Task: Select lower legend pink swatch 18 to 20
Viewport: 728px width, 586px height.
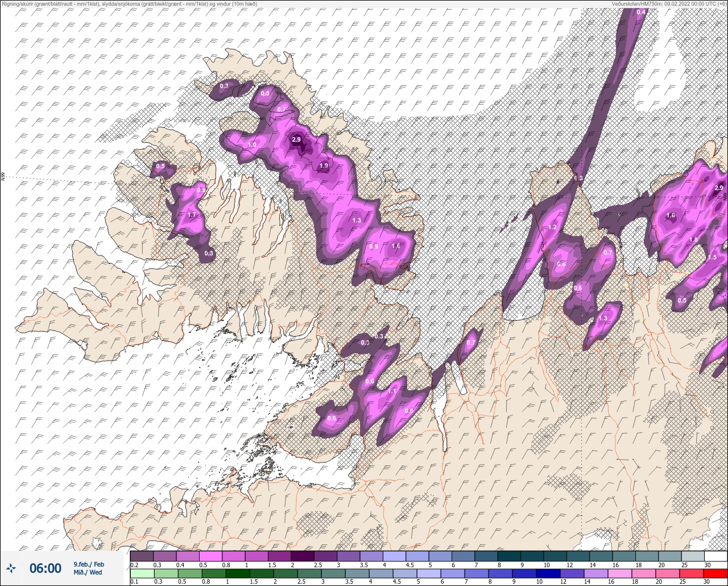Action: click(x=645, y=573)
